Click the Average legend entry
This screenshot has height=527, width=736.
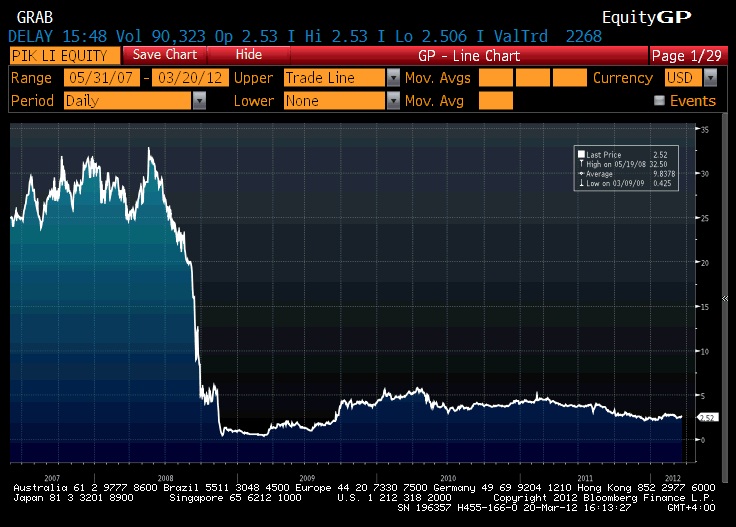tap(627, 174)
